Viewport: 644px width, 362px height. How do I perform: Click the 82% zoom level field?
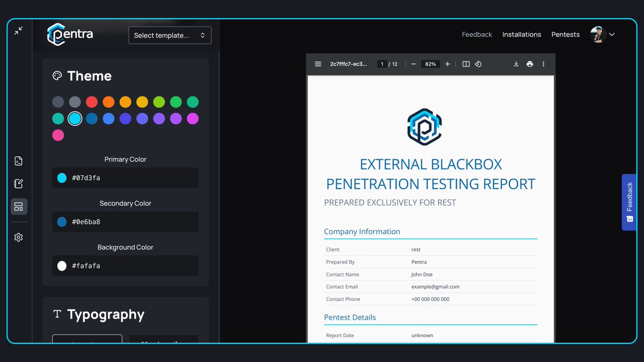click(x=430, y=64)
